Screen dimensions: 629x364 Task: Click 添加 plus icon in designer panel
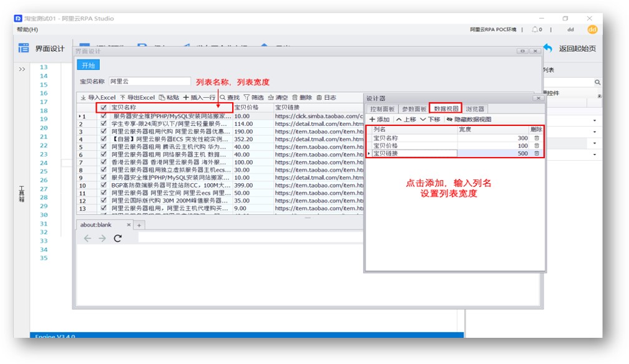click(373, 120)
